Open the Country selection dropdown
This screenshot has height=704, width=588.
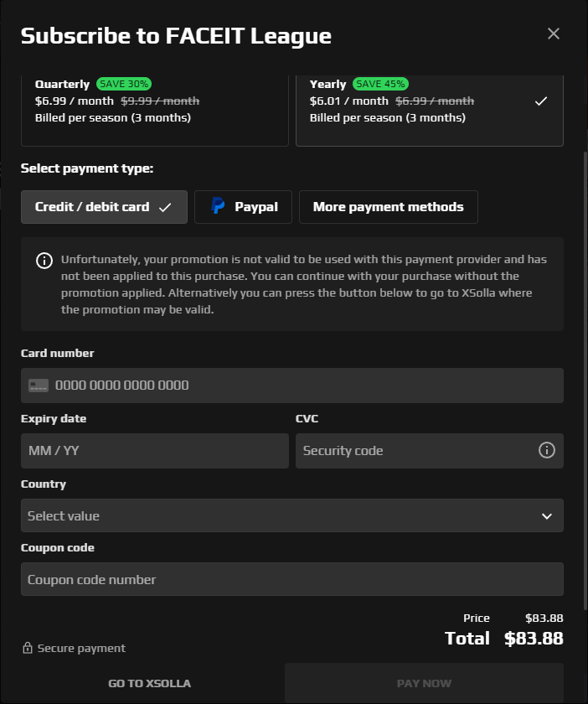click(292, 515)
